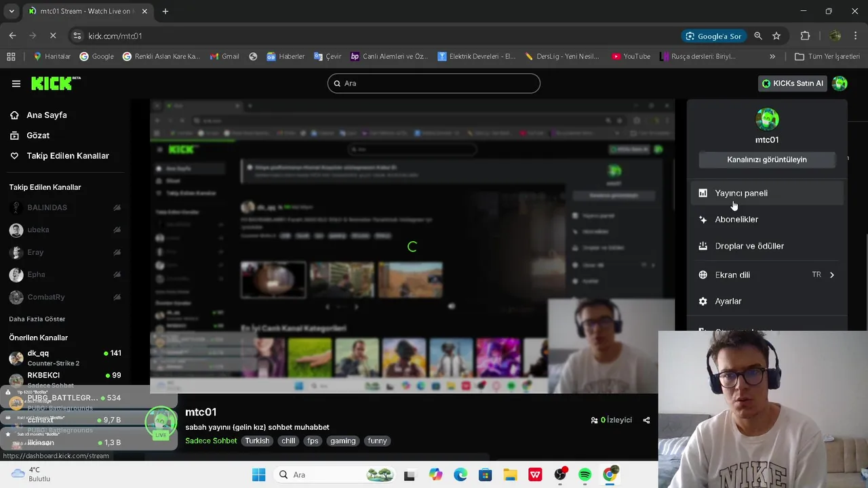This screenshot has width=868, height=488.
Task: Expand hidden bookmarks chevron
Action: coord(772,56)
